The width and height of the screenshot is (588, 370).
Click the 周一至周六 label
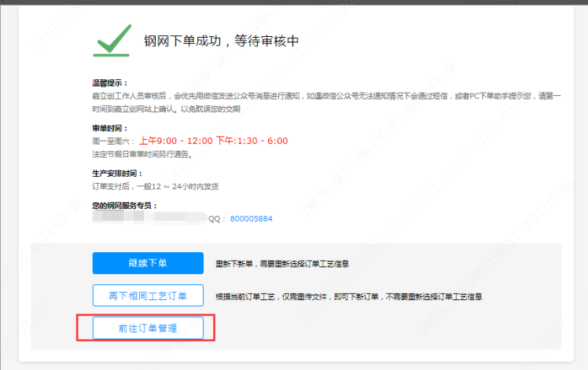[113, 141]
